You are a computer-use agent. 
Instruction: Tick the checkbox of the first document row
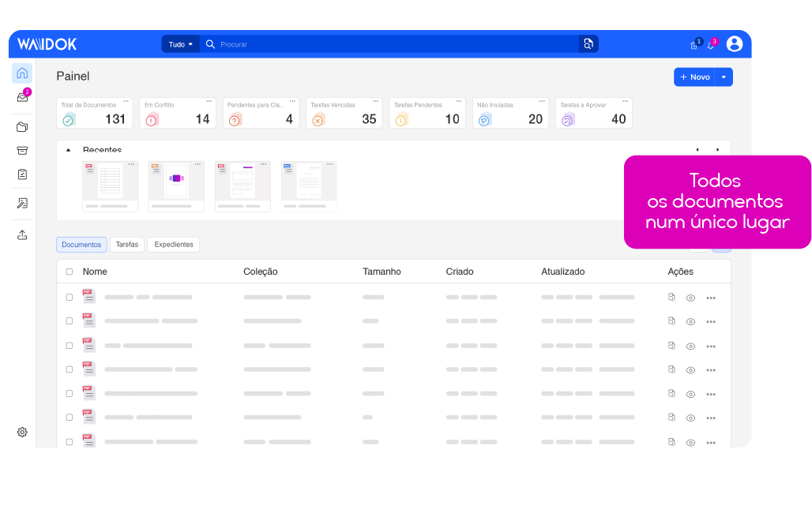[70, 298]
